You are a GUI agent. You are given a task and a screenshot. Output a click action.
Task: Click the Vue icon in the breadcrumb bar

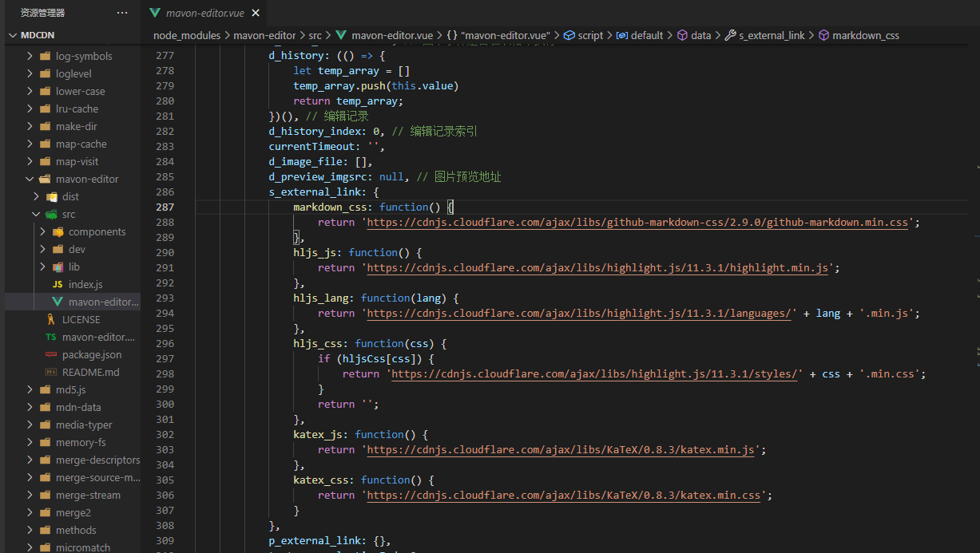[340, 35]
